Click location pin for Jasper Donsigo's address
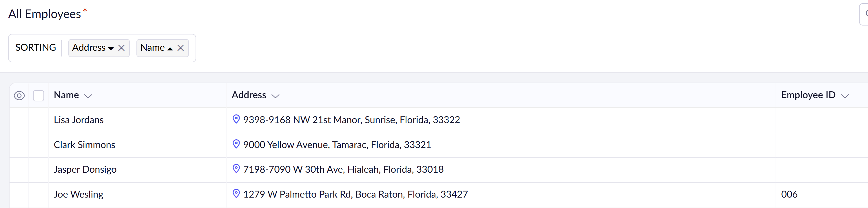 click(x=236, y=169)
